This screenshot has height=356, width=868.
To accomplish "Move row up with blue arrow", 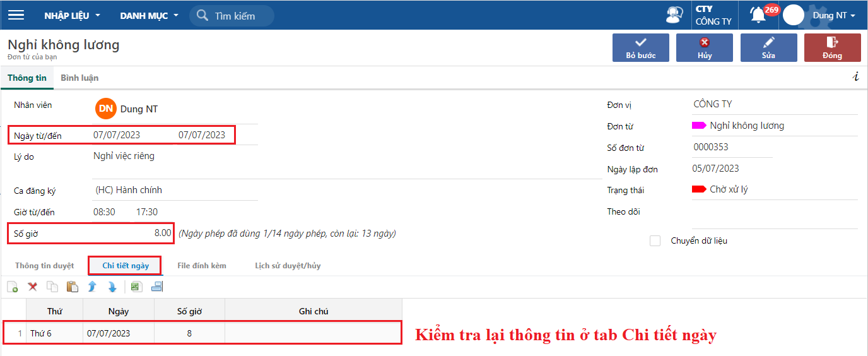I will [x=92, y=287].
